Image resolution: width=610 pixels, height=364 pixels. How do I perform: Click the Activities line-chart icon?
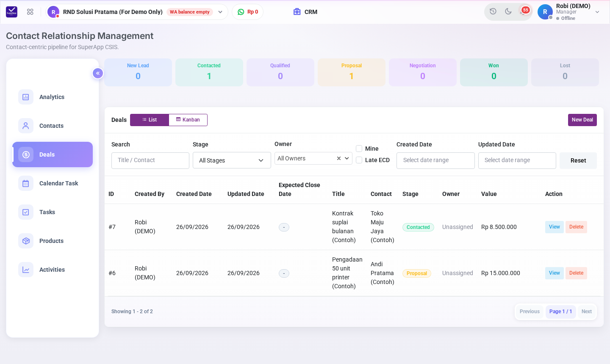click(x=26, y=270)
